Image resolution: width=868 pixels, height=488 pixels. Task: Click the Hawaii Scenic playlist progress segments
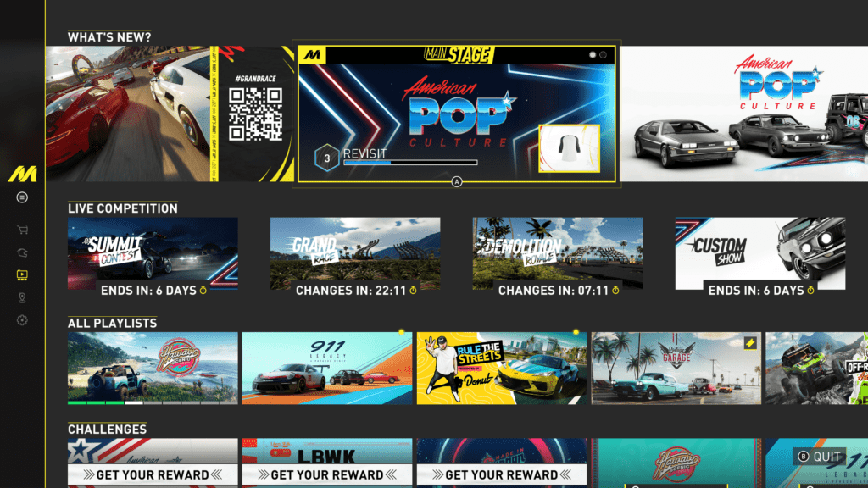(x=153, y=402)
